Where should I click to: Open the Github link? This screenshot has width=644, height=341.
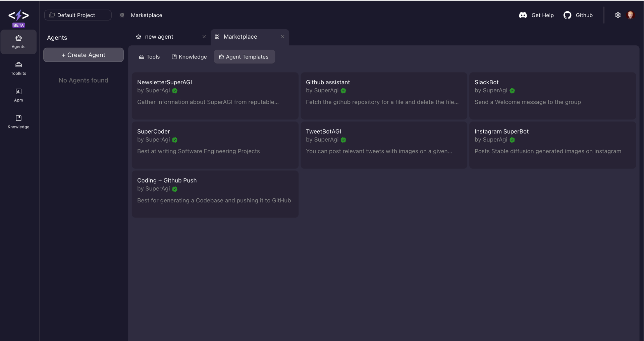[578, 15]
